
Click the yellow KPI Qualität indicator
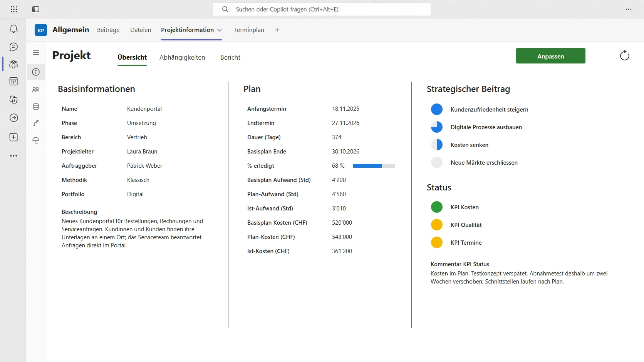[x=437, y=225]
